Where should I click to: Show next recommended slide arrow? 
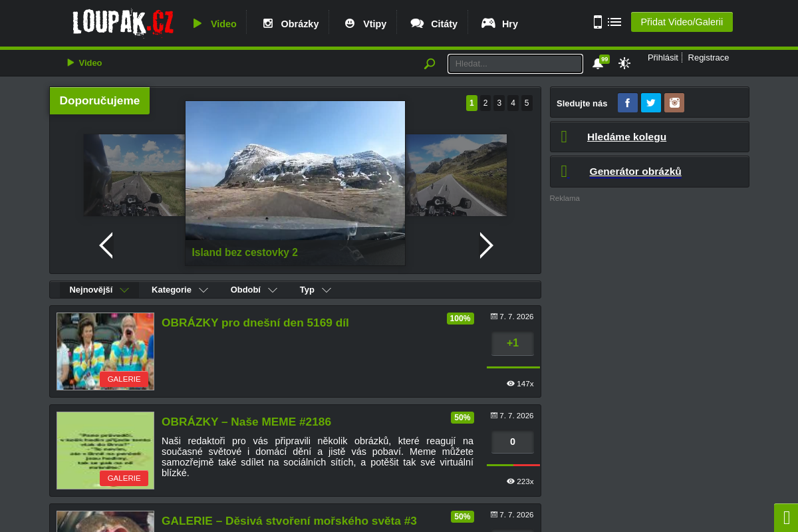(487, 245)
